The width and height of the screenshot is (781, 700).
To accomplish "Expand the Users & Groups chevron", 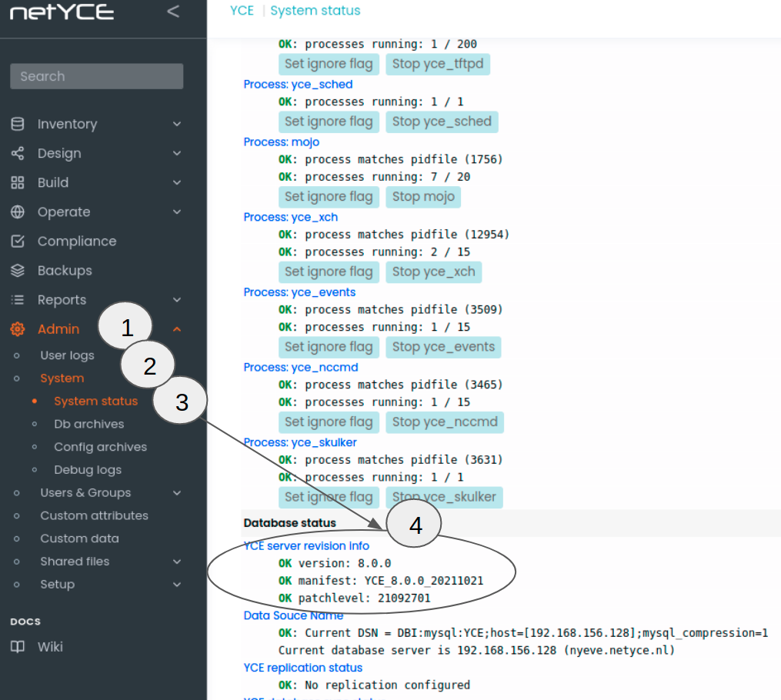I will pyautogui.click(x=177, y=493).
